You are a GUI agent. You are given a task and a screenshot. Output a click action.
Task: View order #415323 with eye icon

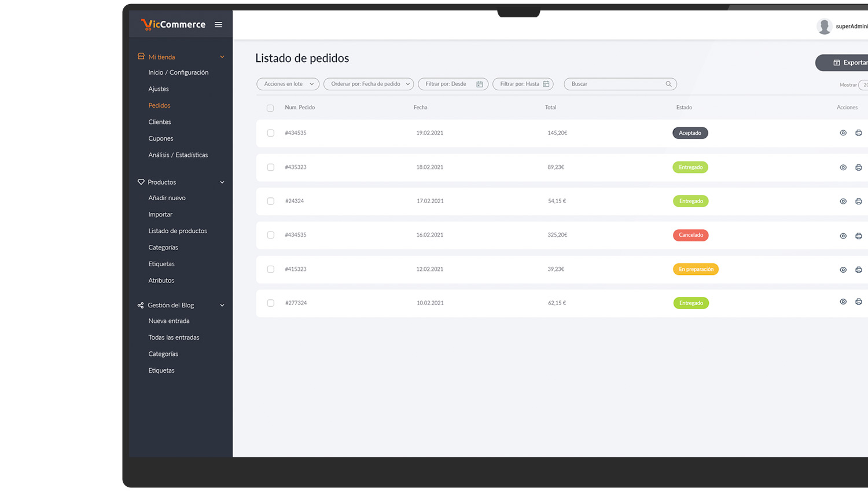pos(843,270)
